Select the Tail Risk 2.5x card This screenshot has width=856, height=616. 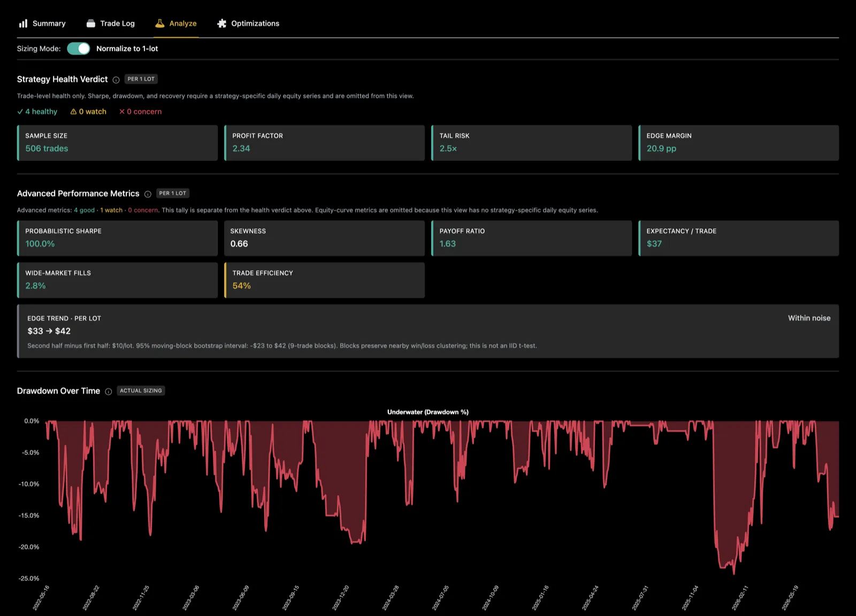(x=531, y=143)
